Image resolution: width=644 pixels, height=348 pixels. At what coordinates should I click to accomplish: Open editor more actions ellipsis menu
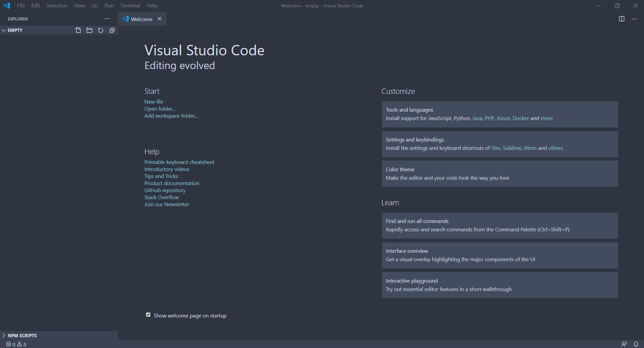[634, 19]
